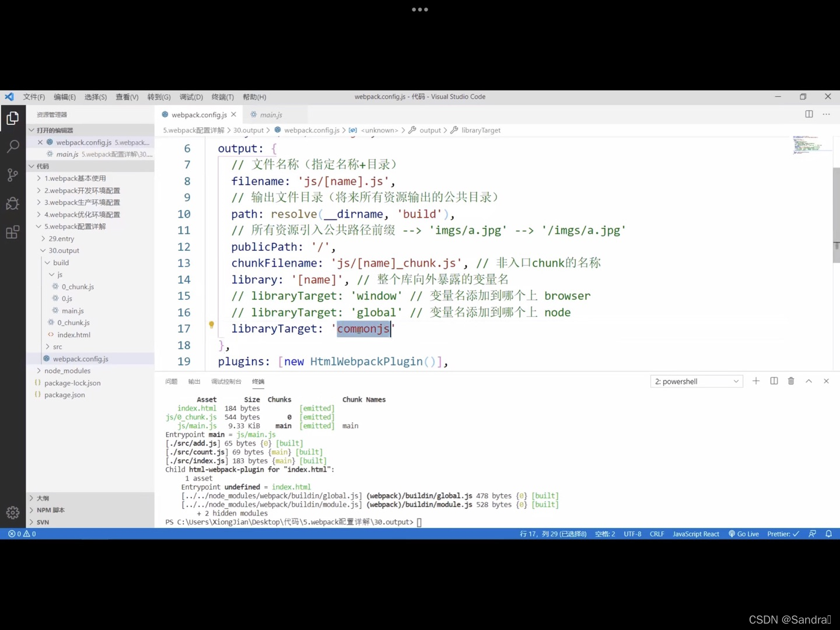Open the 选择(S) menu

[x=96, y=97]
